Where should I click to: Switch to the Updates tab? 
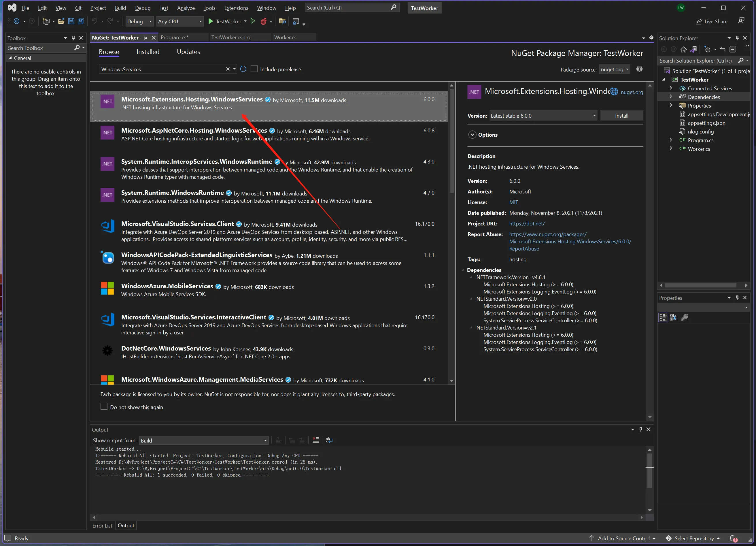pyautogui.click(x=188, y=52)
